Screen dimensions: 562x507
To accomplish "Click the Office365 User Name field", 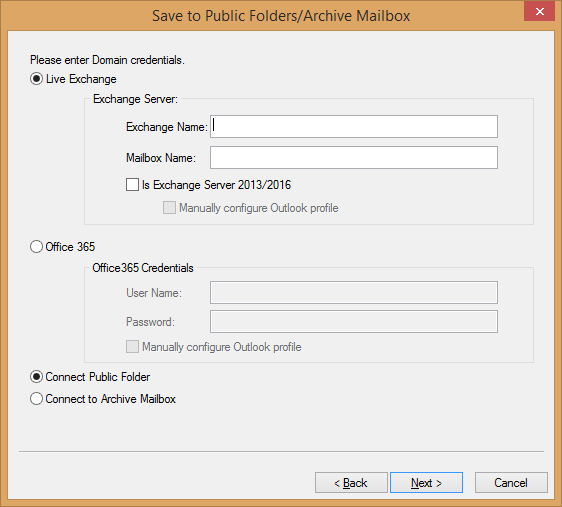I will 354,292.
